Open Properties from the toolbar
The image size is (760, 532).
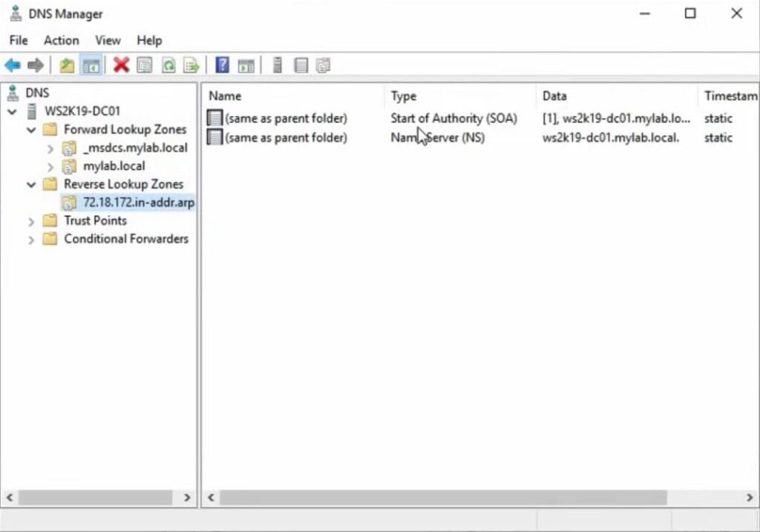coord(144,65)
